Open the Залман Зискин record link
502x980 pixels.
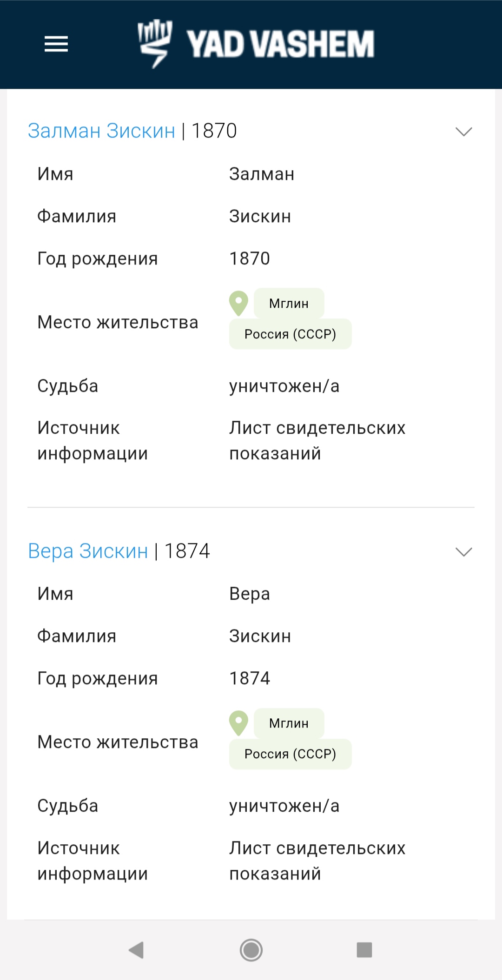tap(101, 131)
